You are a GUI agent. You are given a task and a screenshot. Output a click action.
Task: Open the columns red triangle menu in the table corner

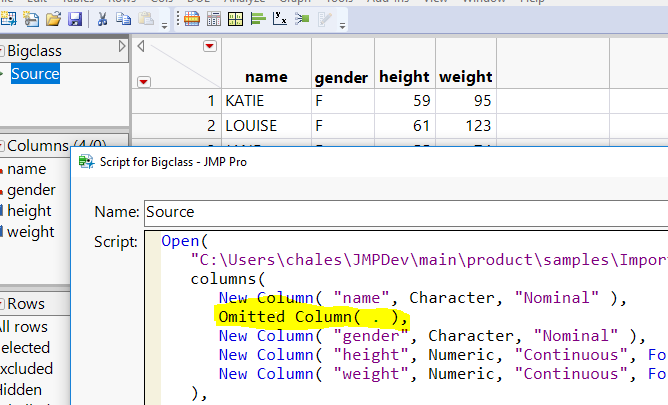(210, 46)
